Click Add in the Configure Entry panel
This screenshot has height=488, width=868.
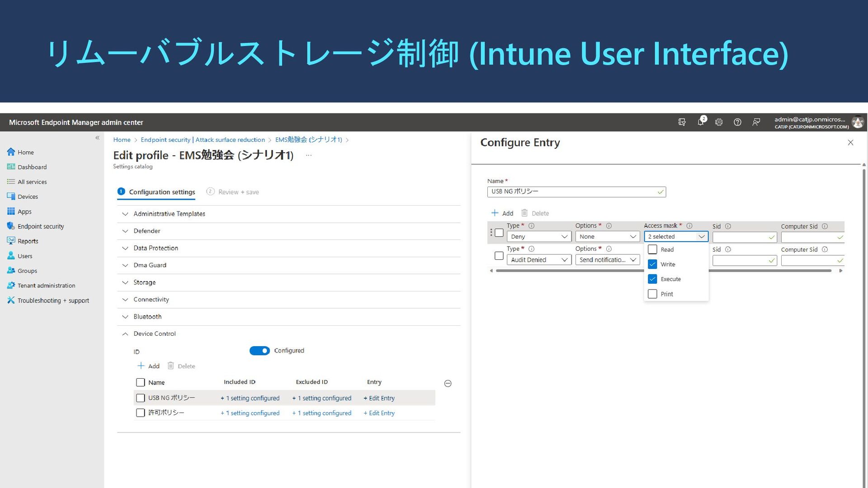502,213
